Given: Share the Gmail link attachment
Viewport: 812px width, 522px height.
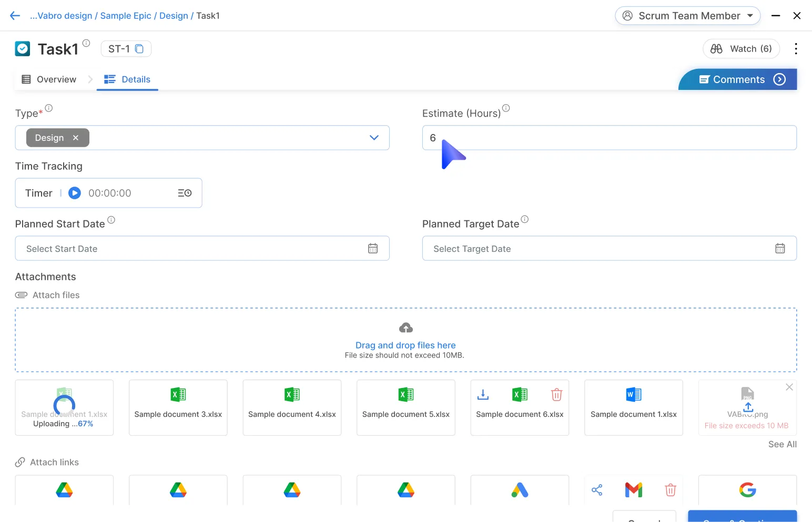Looking at the screenshot, I should pyautogui.click(x=597, y=490).
